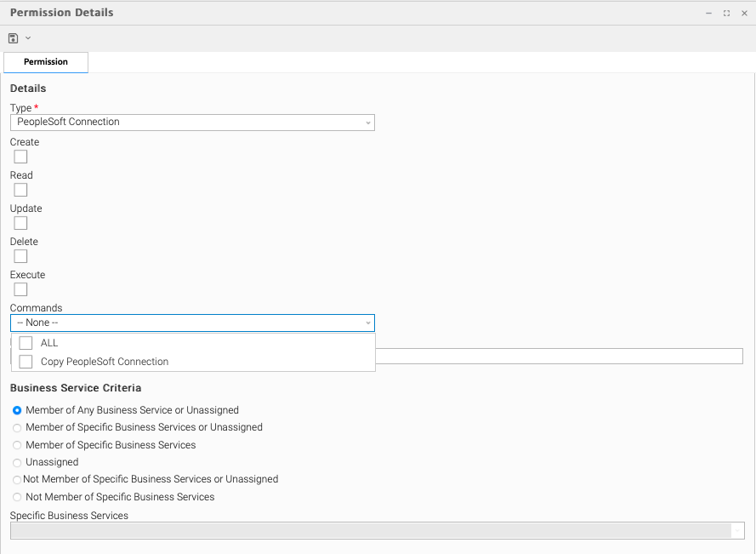Choose the Copy PeopleSoft Connection command

(x=26, y=362)
